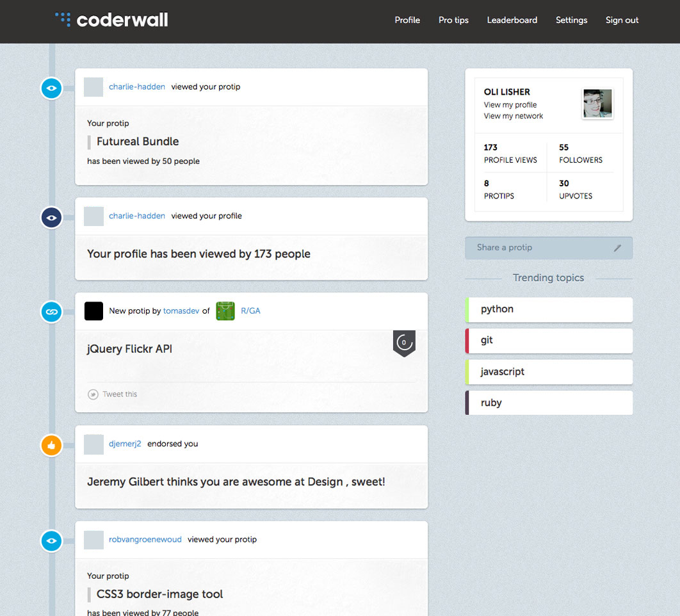
Task: Click orange thumbs-up icon beside djemerj2 endorsement
Action: (52, 445)
